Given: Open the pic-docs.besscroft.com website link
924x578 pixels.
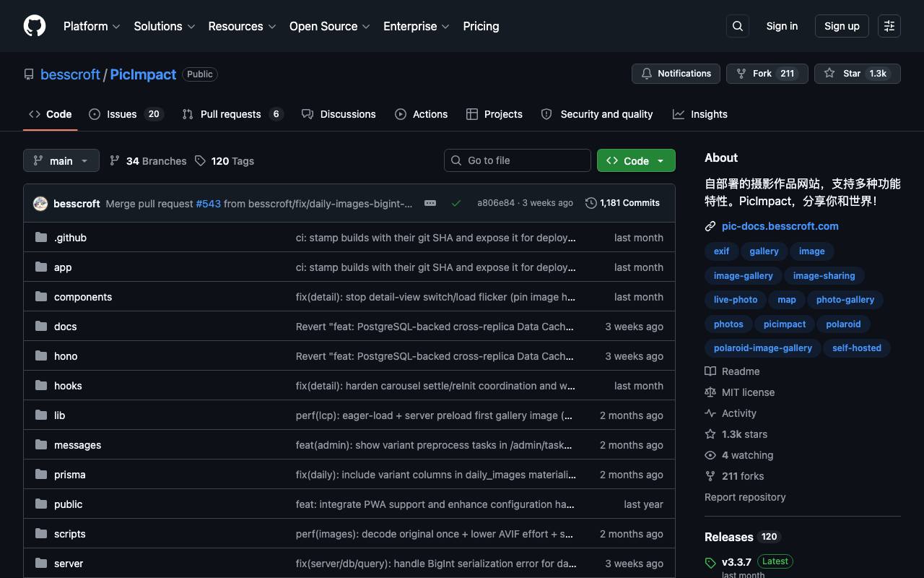Looking at the screenshot, I should [x=780, y=226].
